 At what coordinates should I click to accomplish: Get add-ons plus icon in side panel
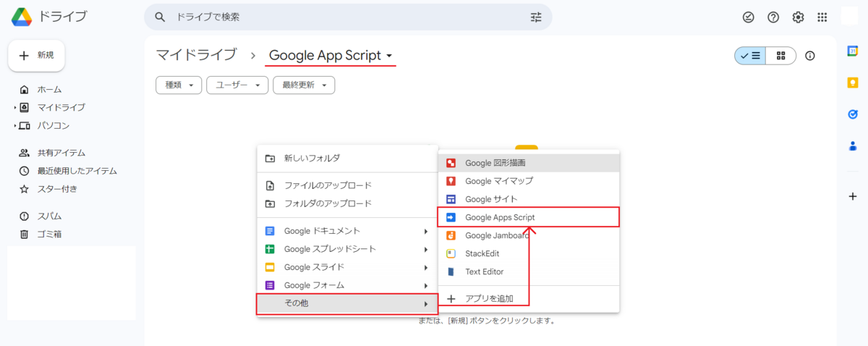[853, 196]
